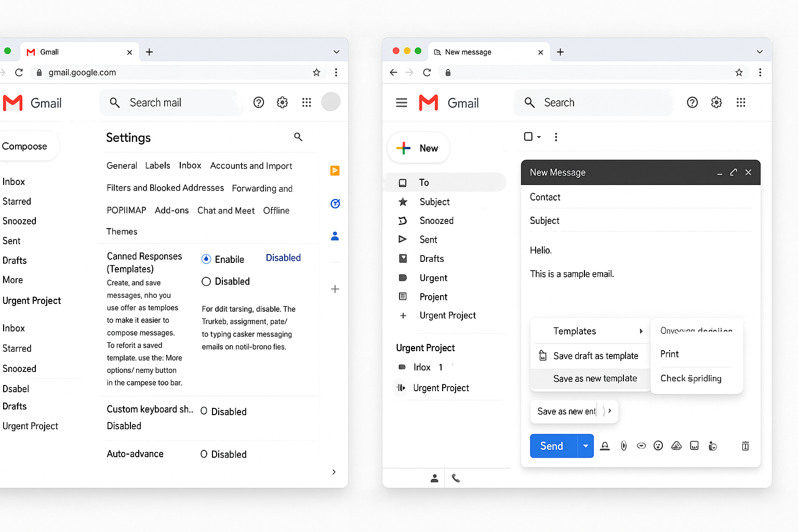Switch to the Labels settings tab
This screenshot has width=798, height=532.
pyautogui.click(x=157, y=166)
